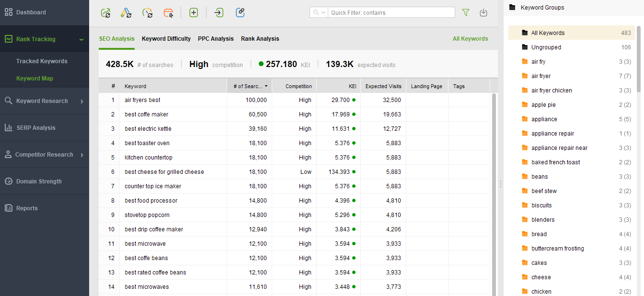Image resolution: width=644 pixels, height=296 pixels.
Task: Click the counter top ice maker keyword
Action: click(x=153, y=186)
